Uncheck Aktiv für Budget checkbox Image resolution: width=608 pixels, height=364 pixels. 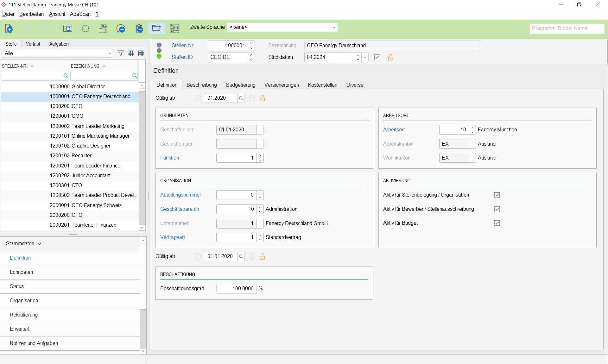[x=497, y=223]
